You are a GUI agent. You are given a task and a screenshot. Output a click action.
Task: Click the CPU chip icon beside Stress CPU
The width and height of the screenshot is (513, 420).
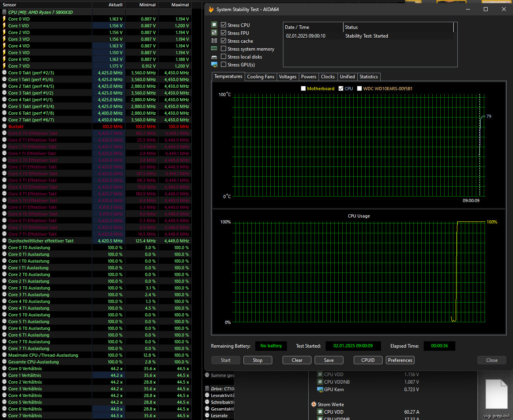tap(214, 25)
